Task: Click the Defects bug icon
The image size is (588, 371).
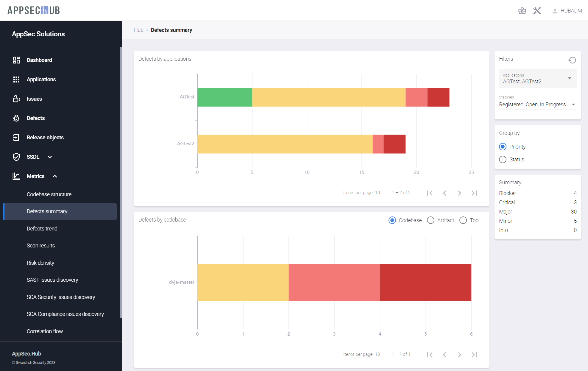Action: click(x=16, y=118)
